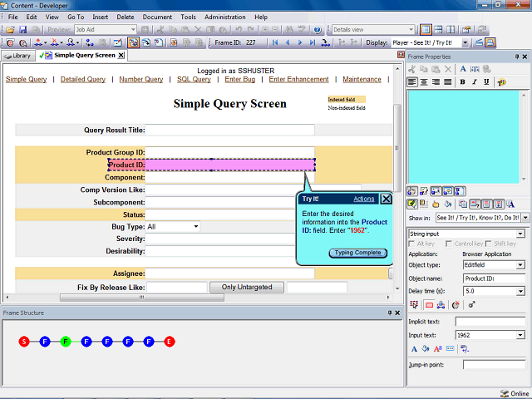Toggle the Shift key checkbox
The width and height of the screenshot is (532, 399).
pyautogui.click(x=489, y=244)
